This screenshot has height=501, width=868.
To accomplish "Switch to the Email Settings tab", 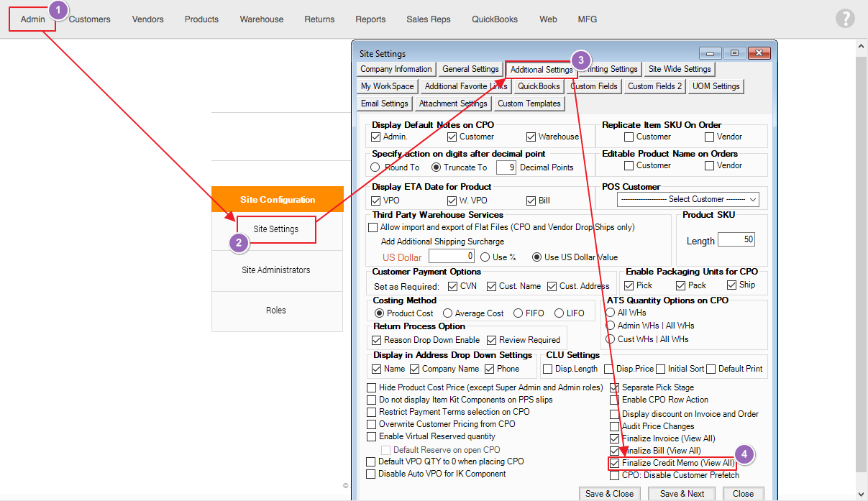I will [385, 104].
